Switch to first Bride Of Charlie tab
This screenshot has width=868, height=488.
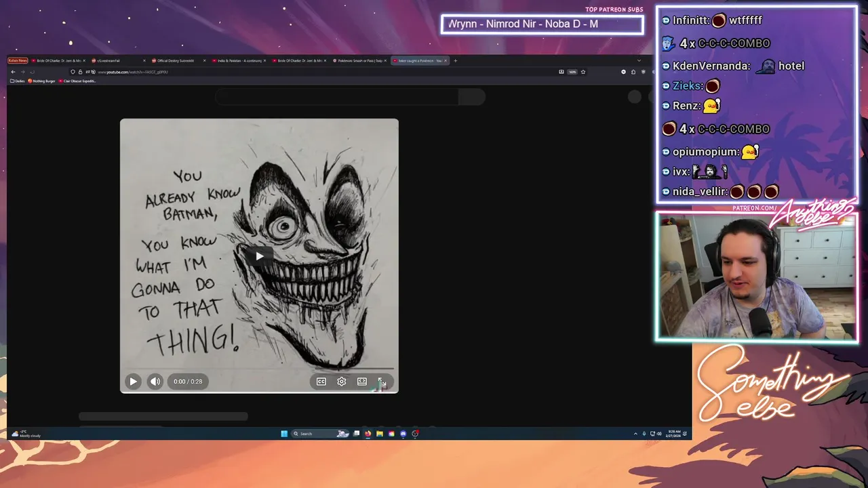[x=58, y=60]
